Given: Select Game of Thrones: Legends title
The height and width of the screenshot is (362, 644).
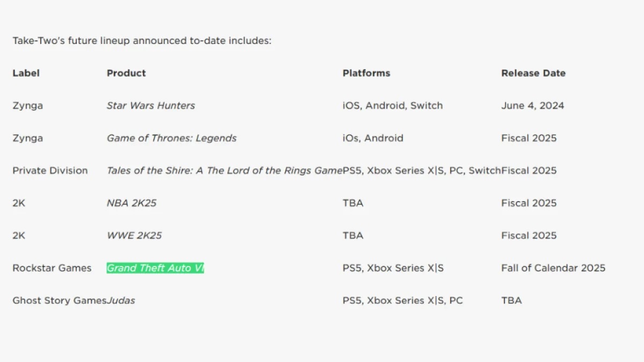Looking at the screenshot, I should 172,138.
